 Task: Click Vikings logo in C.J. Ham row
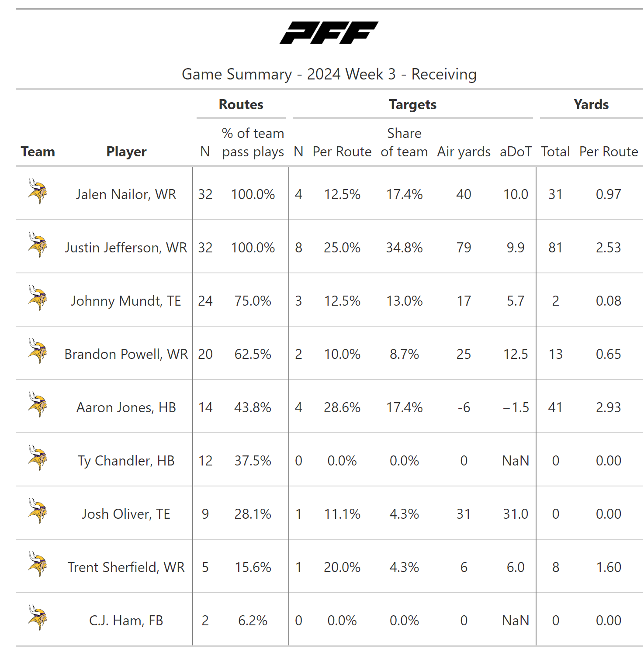pos(38,617)
